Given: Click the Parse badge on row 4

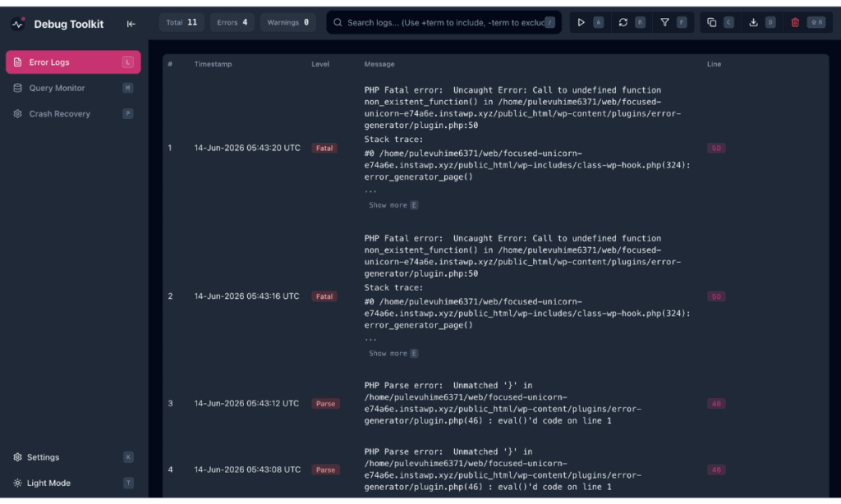Looking at the screenshot, I should tap(325, 470).
